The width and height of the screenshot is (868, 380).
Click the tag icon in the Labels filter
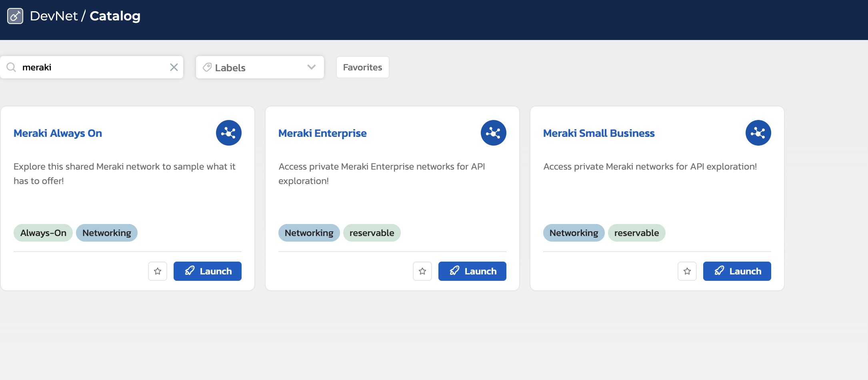click(207, 67)
